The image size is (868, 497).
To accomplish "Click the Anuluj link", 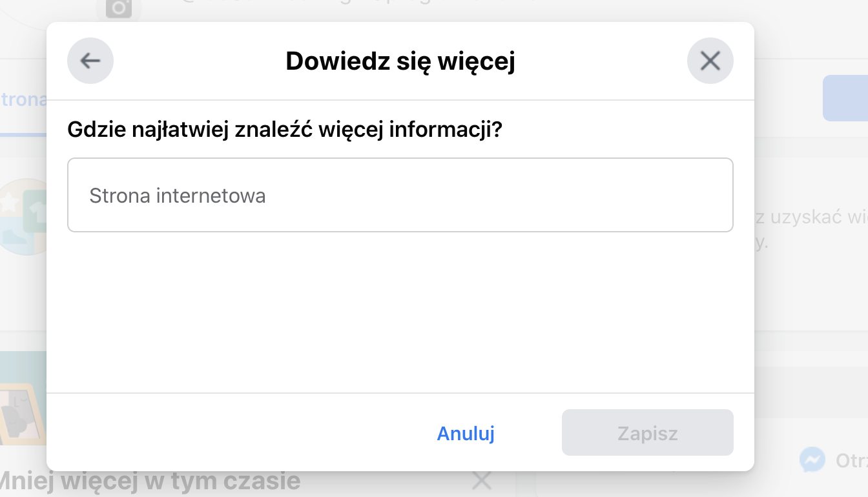I will click(466, 432).
